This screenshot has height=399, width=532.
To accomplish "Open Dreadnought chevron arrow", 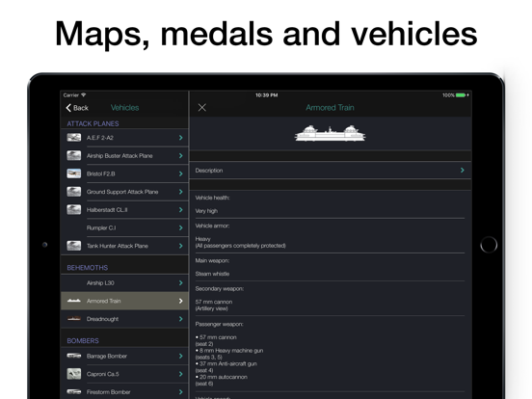I will pyautogui.click(x=181, y=319).
